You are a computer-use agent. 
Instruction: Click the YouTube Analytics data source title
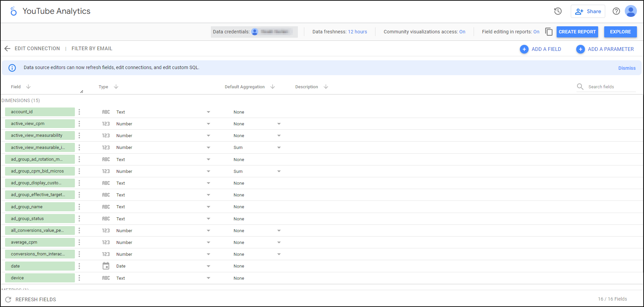[56, 11]
